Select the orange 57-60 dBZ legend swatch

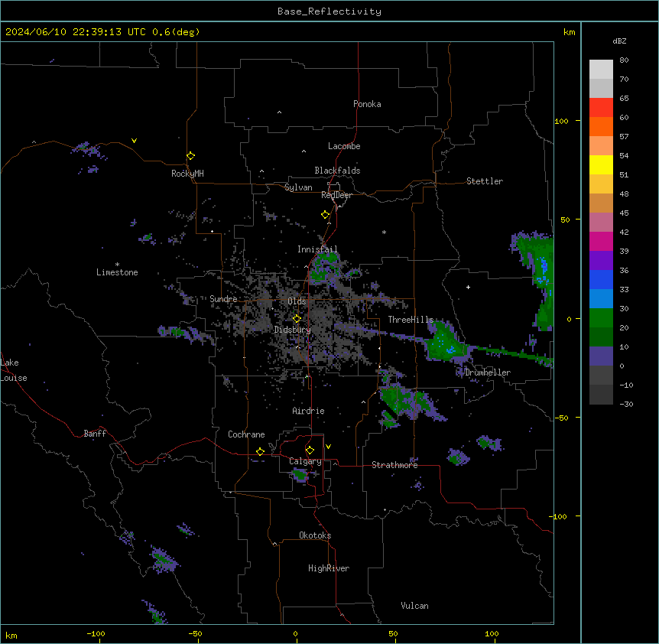(x=601, y=126)
